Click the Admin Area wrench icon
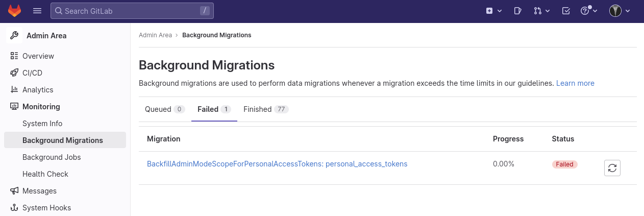This screenshot has width=644, height=216. (x=14, y=36)
